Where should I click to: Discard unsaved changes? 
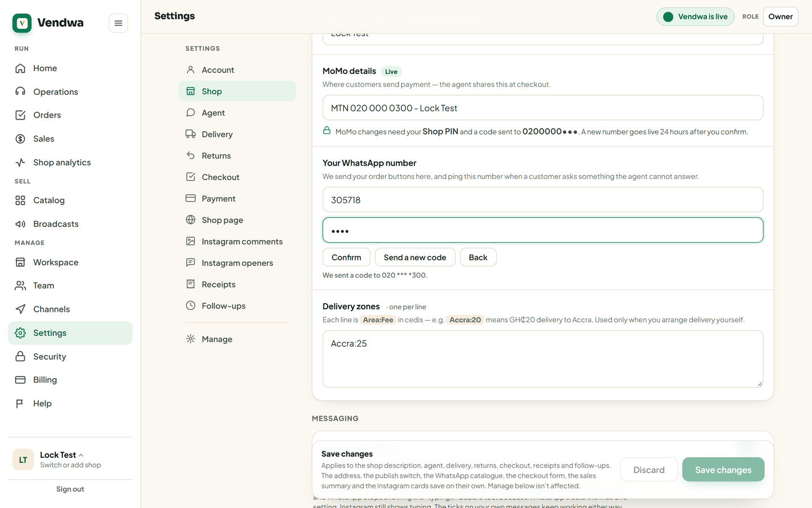[x=649, y=470]
